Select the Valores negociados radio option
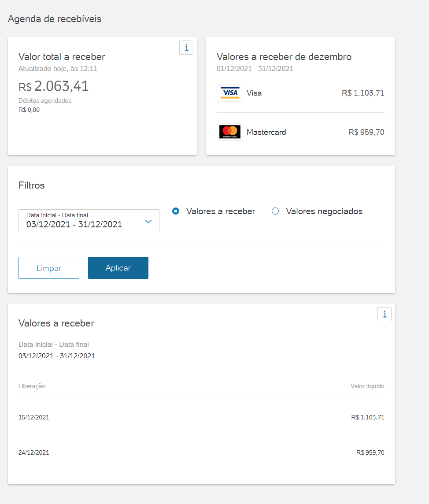The width and height of the screenshot is (429, 504). (276, 211)
